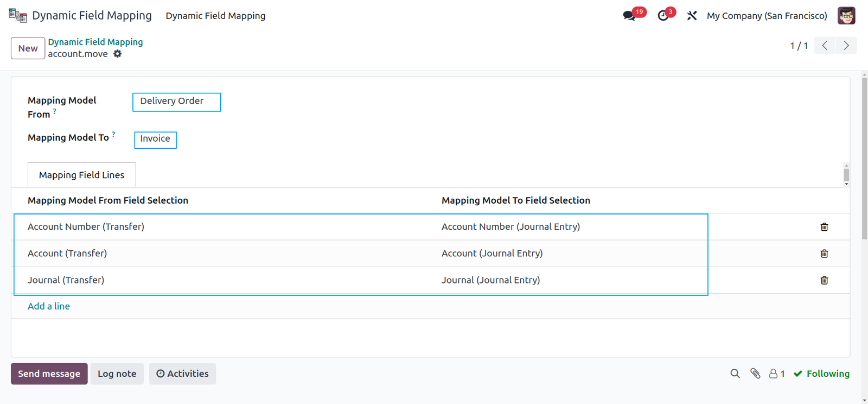The image size is (868, 404).
Task: Open the user avatar menu
Action: coord(846,16)
